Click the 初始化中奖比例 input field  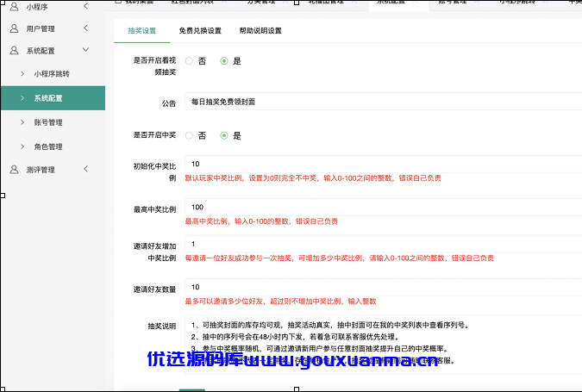pos(383,164)
